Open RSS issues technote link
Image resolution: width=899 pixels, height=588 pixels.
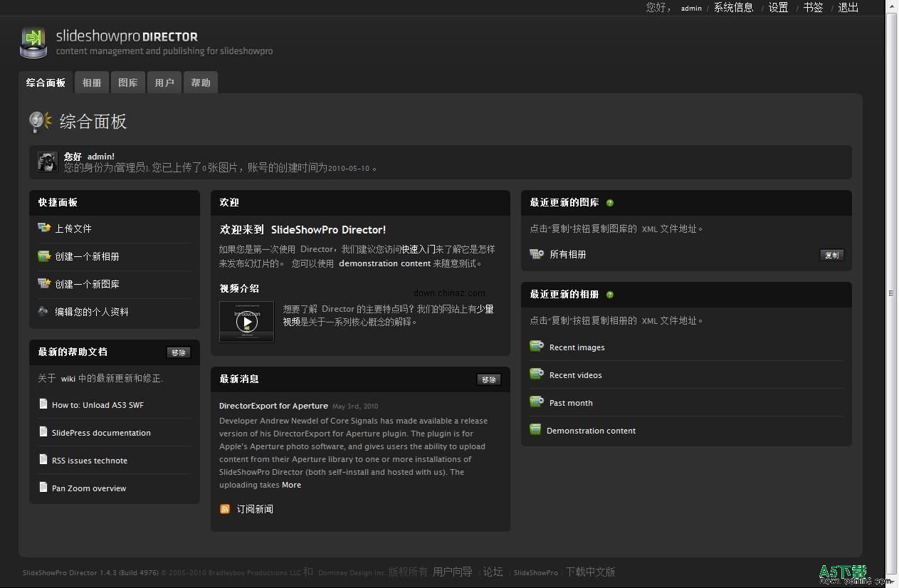point(90,461)
